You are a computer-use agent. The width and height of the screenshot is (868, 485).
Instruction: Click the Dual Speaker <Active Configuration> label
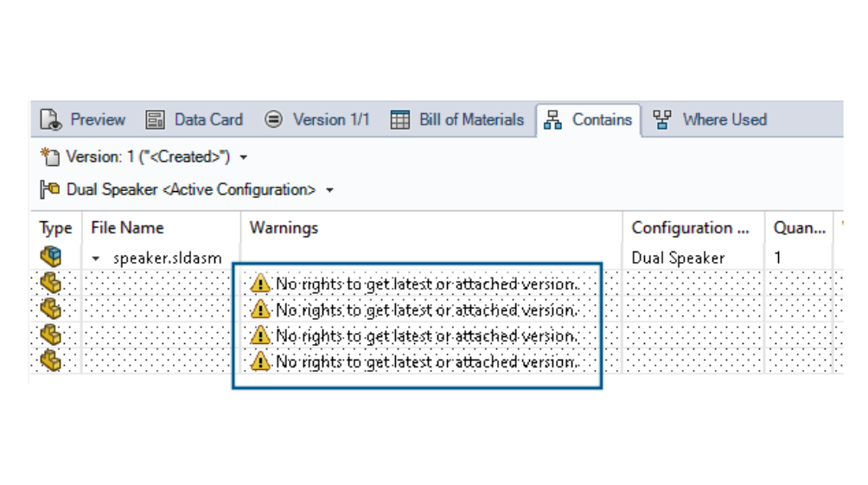coord(191,190)
